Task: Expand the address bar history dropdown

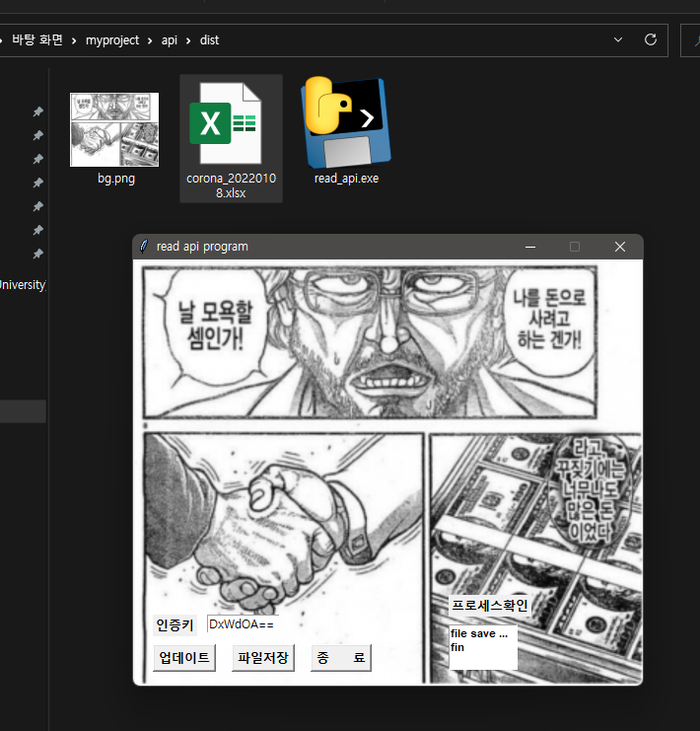Action: point(618,40)
